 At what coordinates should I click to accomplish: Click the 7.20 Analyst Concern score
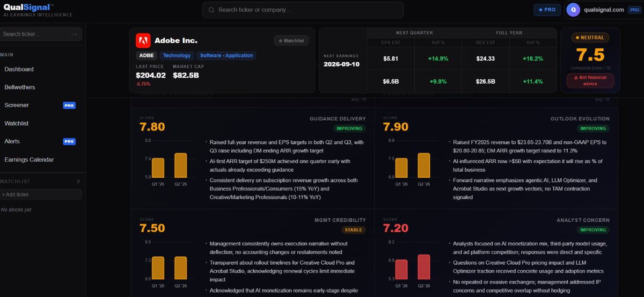(396, 228)
